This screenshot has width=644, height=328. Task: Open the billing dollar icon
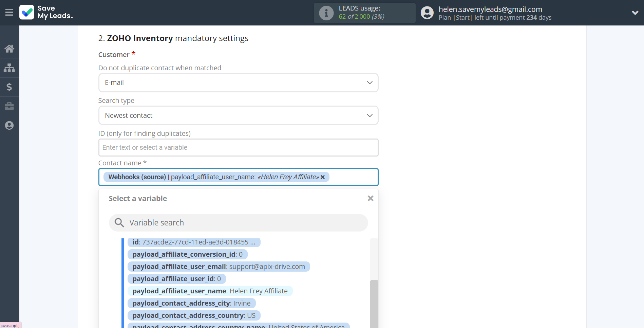coord(9,87)
